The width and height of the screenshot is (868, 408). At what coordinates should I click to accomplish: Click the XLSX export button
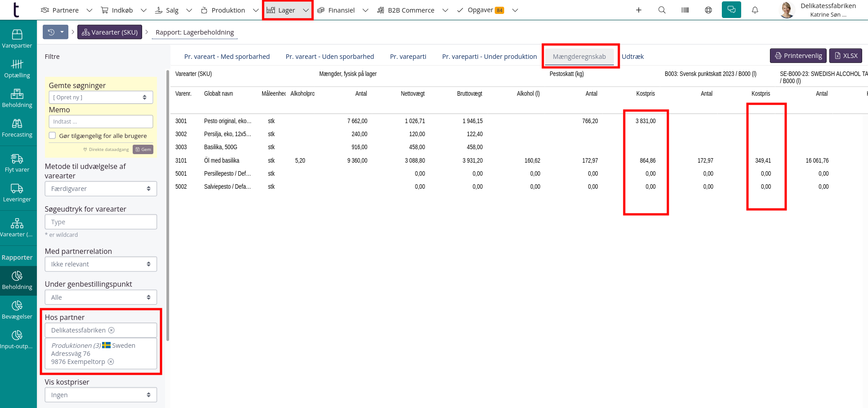(846, 56)
